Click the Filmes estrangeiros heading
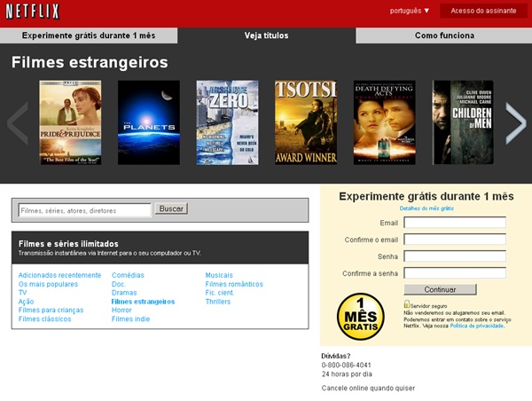 tap(90, 62)
